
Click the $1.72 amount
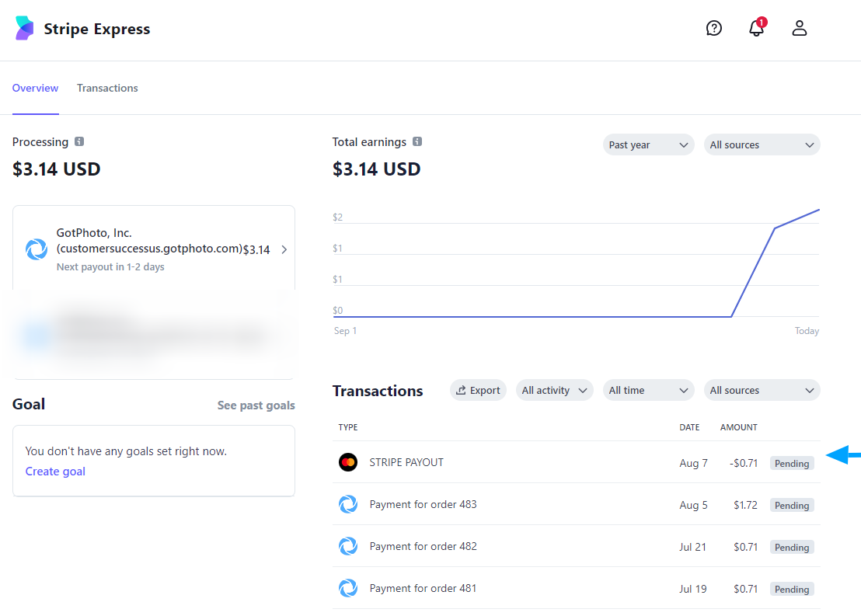tap(745, 505)
